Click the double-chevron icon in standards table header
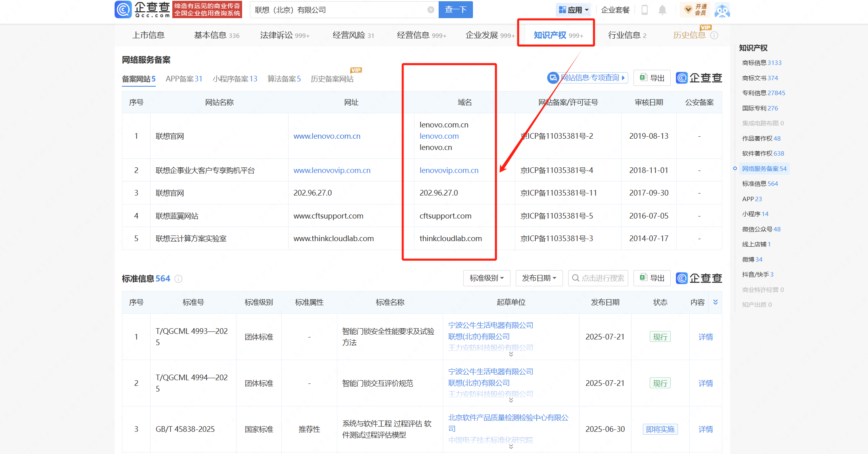The image size is (868, 454). tap(715, 302)
